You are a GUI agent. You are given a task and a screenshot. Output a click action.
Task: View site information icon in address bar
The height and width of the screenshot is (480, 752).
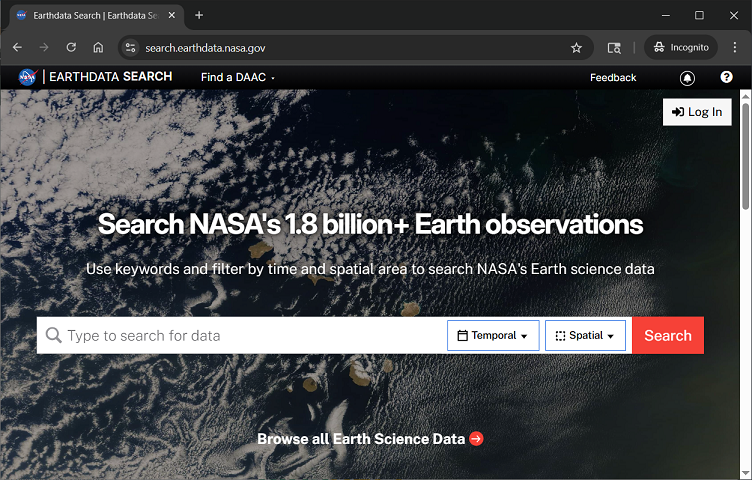pos(130,47)
